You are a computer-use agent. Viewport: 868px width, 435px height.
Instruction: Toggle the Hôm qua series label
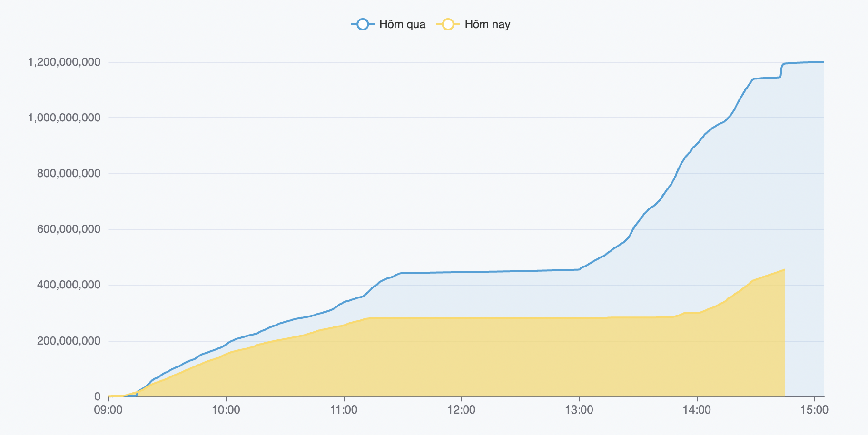(402, 24)
